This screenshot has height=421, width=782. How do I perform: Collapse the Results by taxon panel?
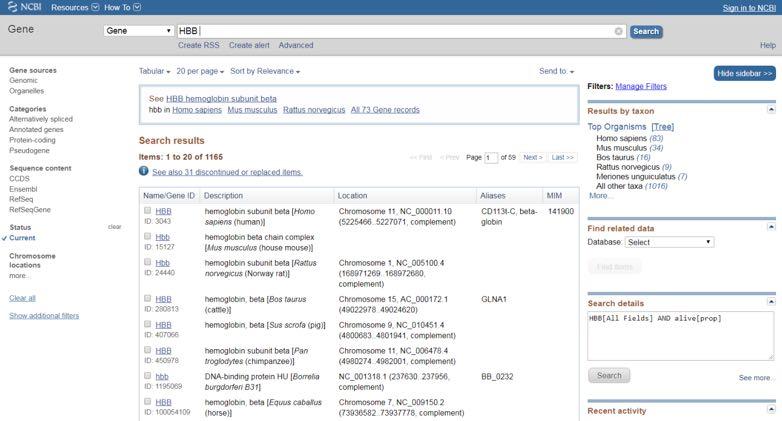[771, 109]
